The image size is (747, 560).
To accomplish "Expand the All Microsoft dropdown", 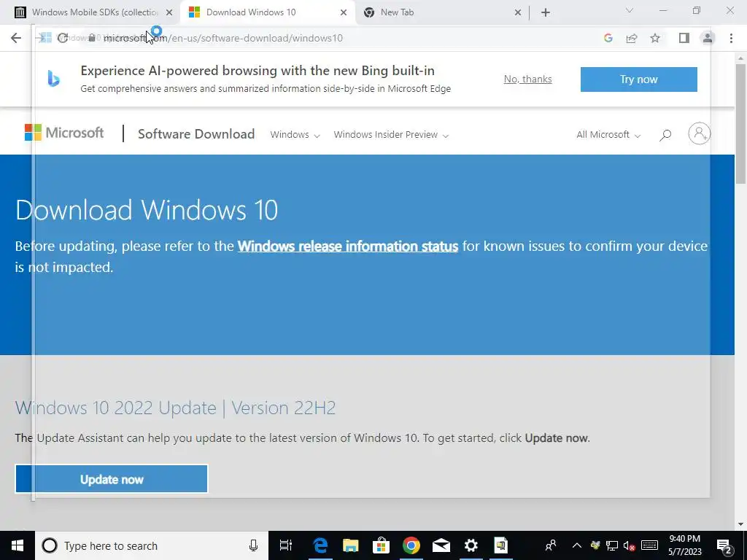I will (x=608, y=135).
